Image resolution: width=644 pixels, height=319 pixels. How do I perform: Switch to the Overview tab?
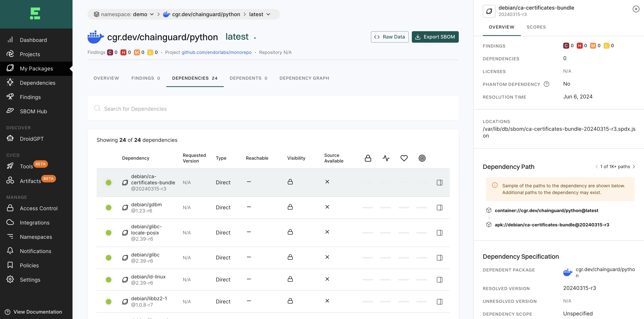tap(106, 78)
